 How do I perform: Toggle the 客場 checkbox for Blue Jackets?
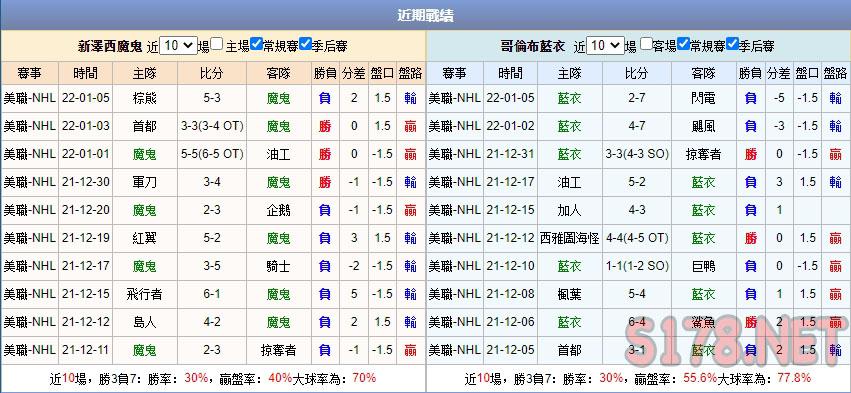click(645, 44)
